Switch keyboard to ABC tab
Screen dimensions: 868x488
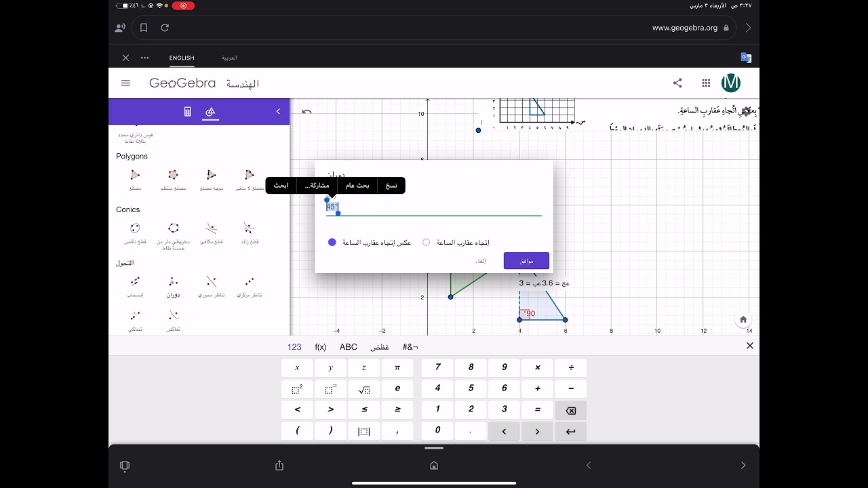pyautogui.click(x=349, y=346)
